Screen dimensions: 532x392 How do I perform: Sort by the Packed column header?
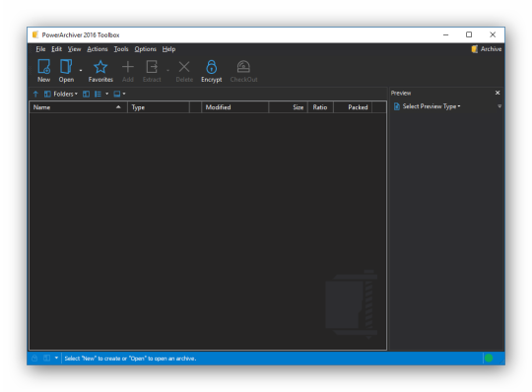[353, 107]
